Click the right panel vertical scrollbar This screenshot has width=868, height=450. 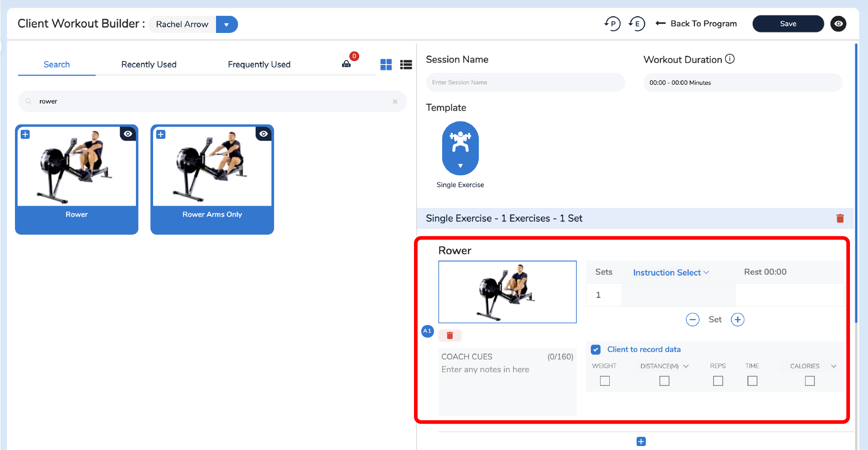pos(856,182)
